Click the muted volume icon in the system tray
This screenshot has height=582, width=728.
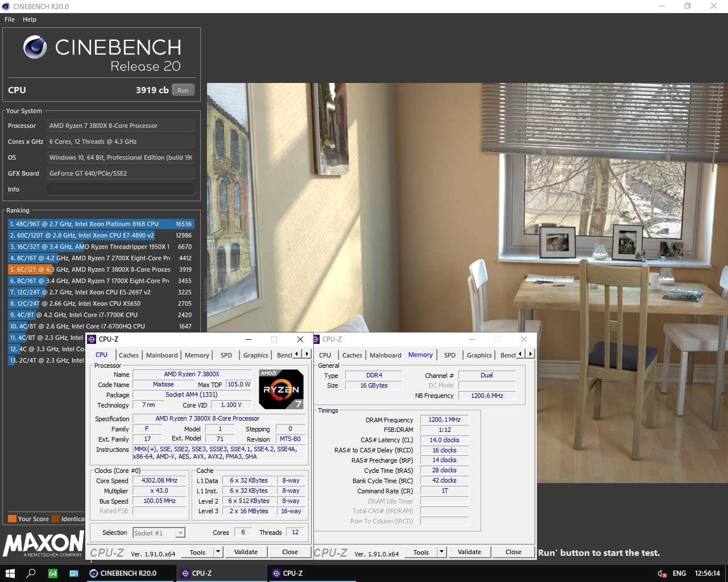[661, 573]
